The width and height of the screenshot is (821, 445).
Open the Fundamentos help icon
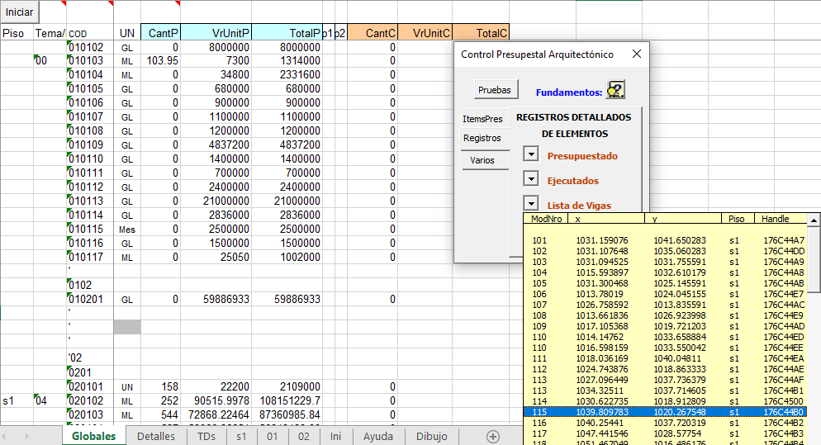616,90
